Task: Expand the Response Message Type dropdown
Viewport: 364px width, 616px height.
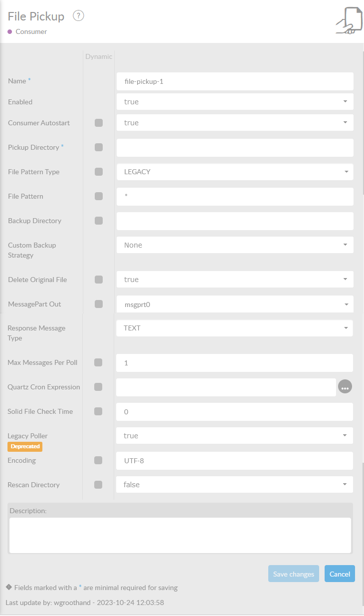Action: [234, 328]
